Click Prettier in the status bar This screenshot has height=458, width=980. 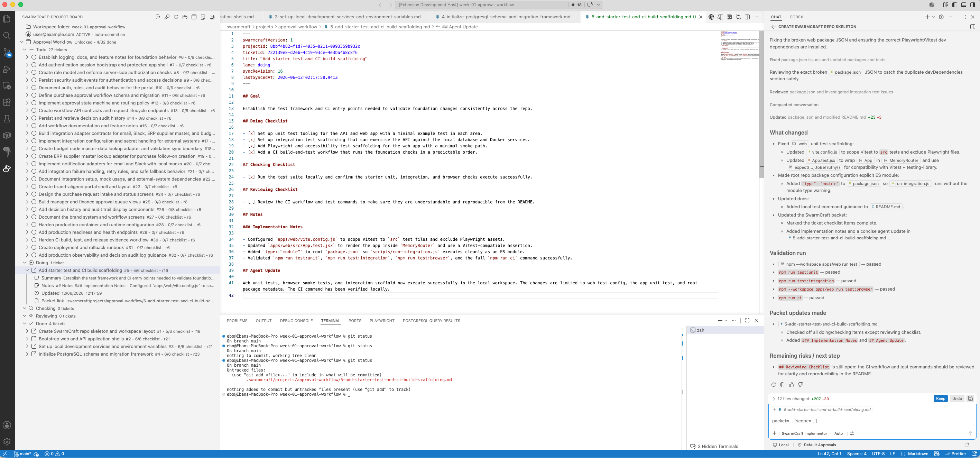956,454
